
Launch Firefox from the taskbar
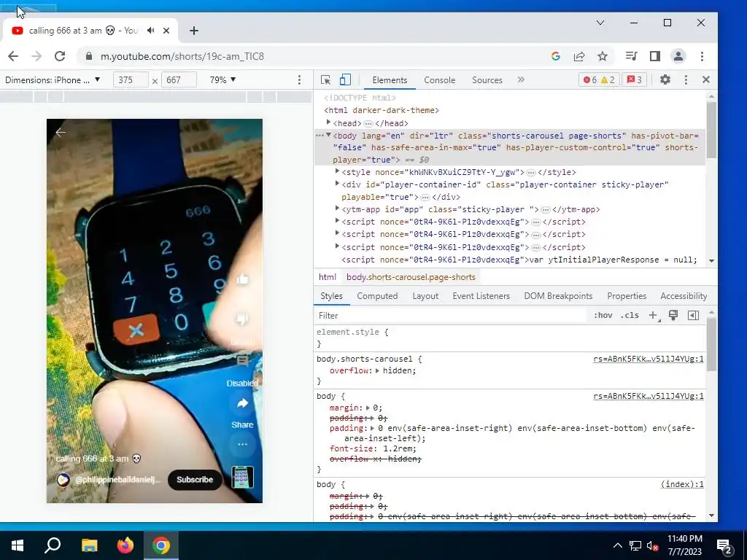tap(125, 545)
